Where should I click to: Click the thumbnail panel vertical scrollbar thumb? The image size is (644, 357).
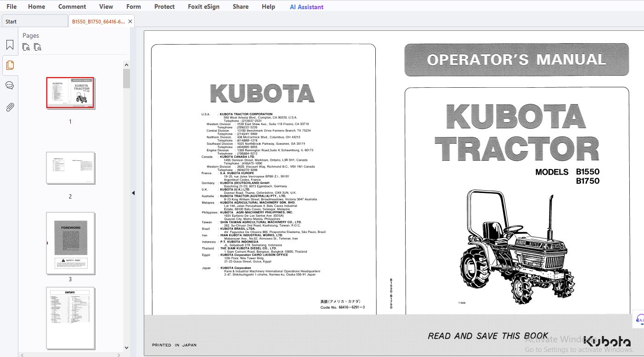click(126, 79)
